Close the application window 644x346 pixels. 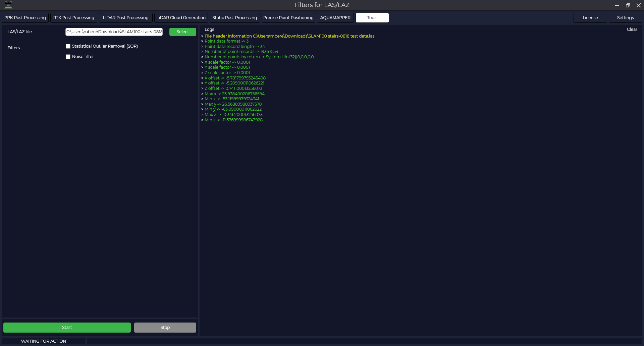coord(639,5)
